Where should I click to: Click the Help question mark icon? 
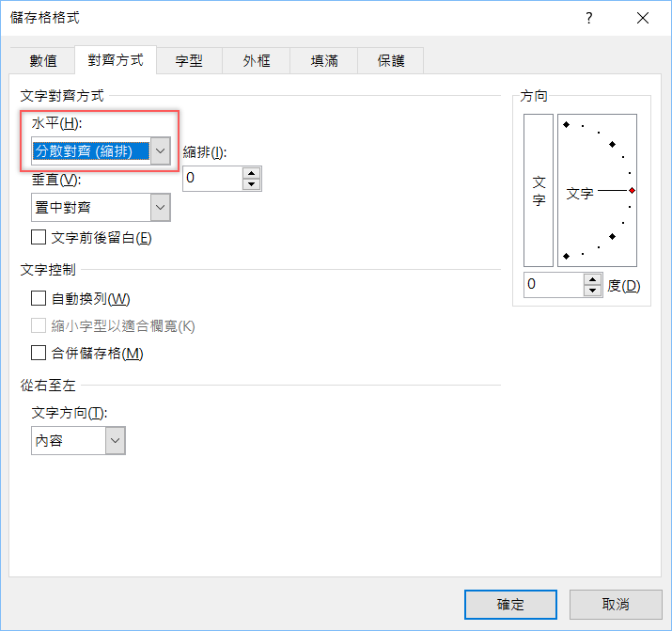[x=589, y=18]
